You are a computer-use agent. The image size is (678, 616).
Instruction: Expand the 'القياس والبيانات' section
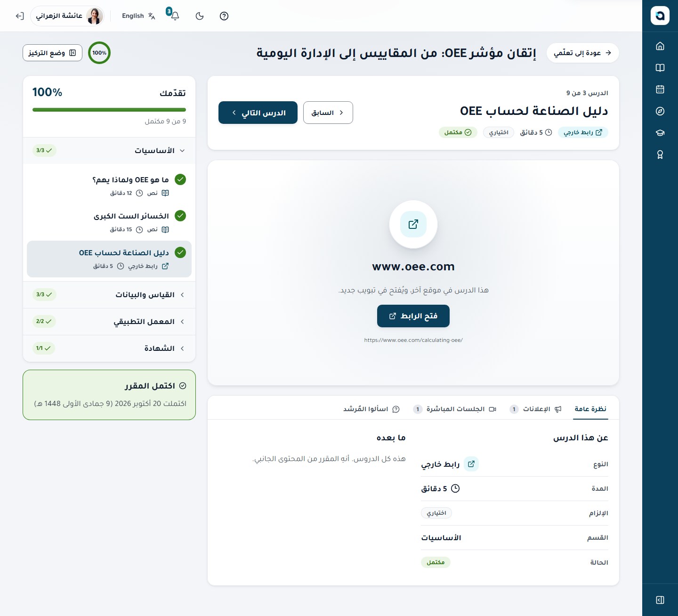coord(109,295)
